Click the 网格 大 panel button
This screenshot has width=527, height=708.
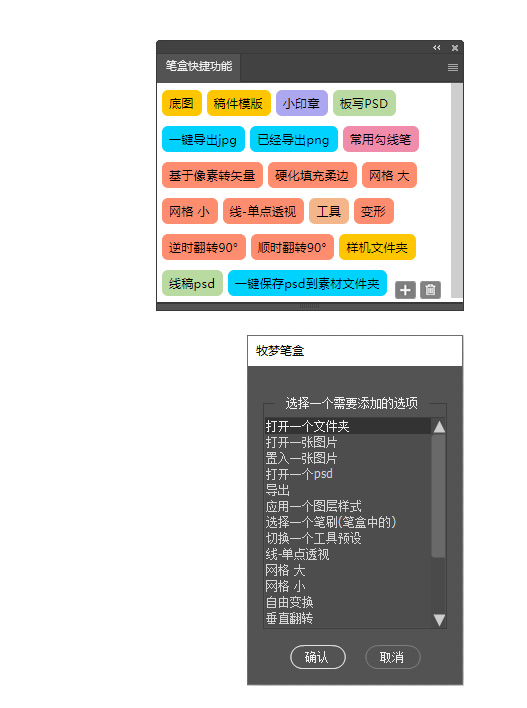pyautogui.click(x=389, y=175)
